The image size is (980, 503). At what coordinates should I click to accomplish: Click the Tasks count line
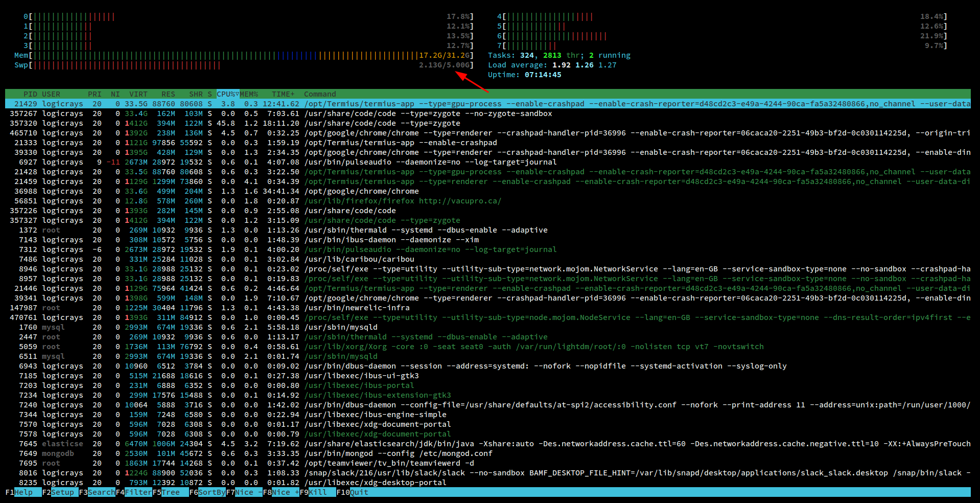[559, 55]
